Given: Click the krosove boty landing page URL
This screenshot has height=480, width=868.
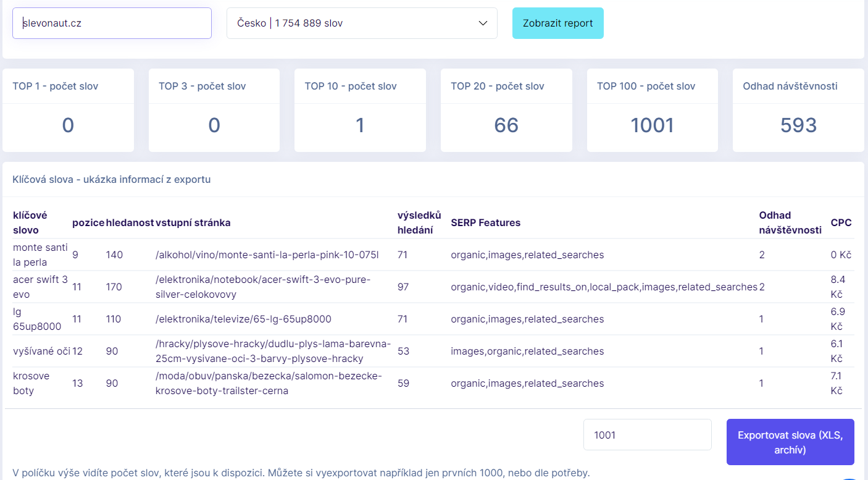Looking at the screenshot, I should tap(269, 383).
